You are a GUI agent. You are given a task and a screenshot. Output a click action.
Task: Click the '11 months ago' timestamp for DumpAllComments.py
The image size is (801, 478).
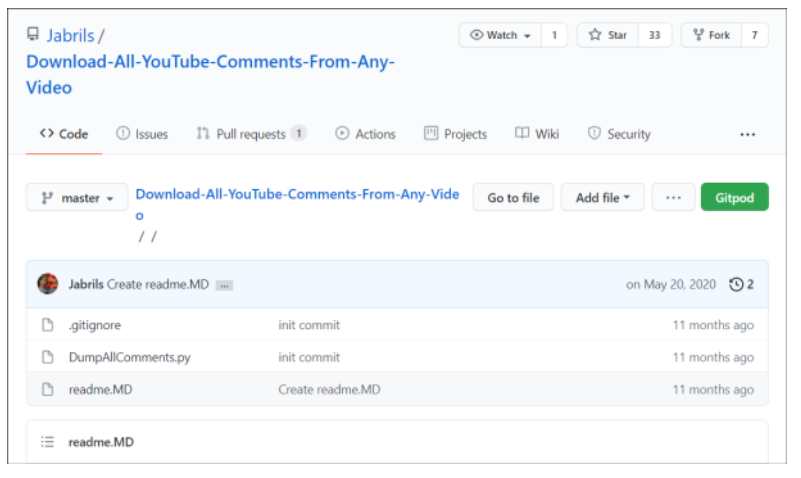[713, 357]
